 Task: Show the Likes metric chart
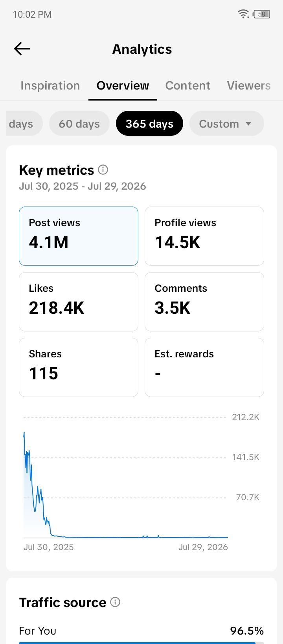[79, 302]
